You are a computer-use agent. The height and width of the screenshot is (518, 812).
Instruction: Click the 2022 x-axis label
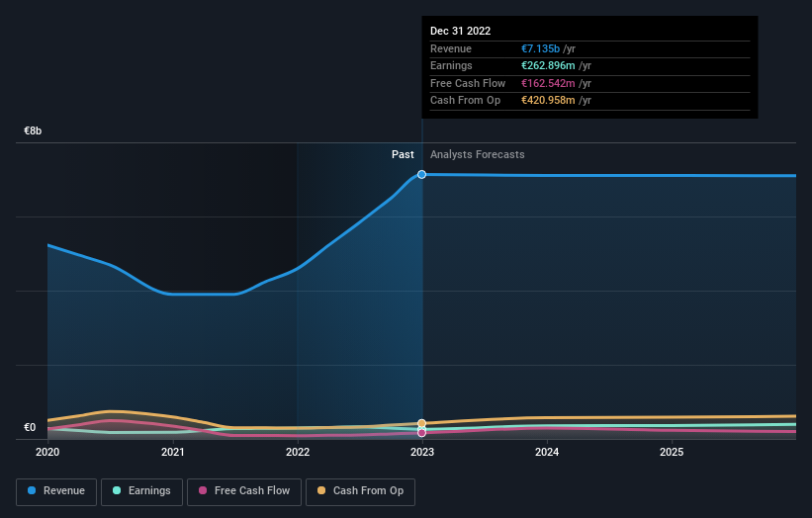coord(298,452)
